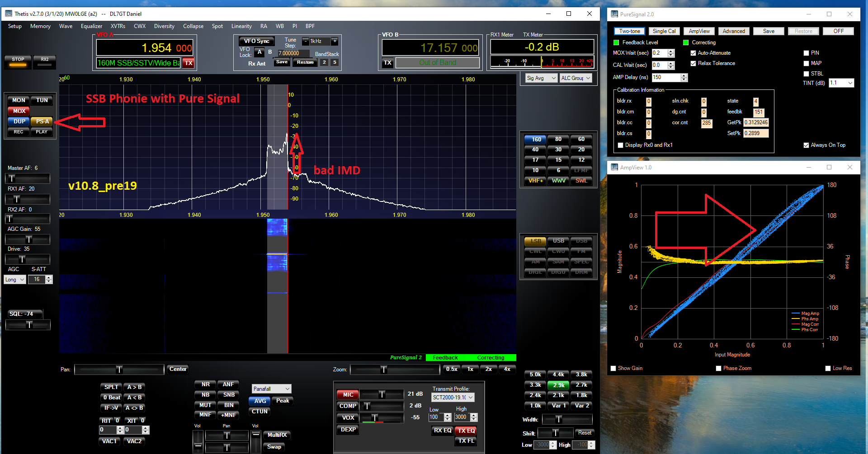Increase the S-ATT stepper value

click(49, 277)
